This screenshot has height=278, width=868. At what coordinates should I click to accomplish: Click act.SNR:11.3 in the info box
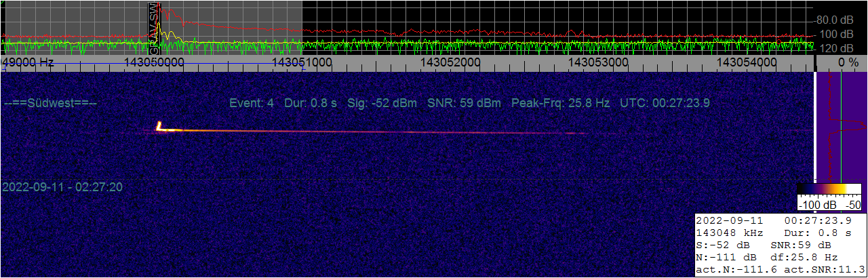click(823, 269)
